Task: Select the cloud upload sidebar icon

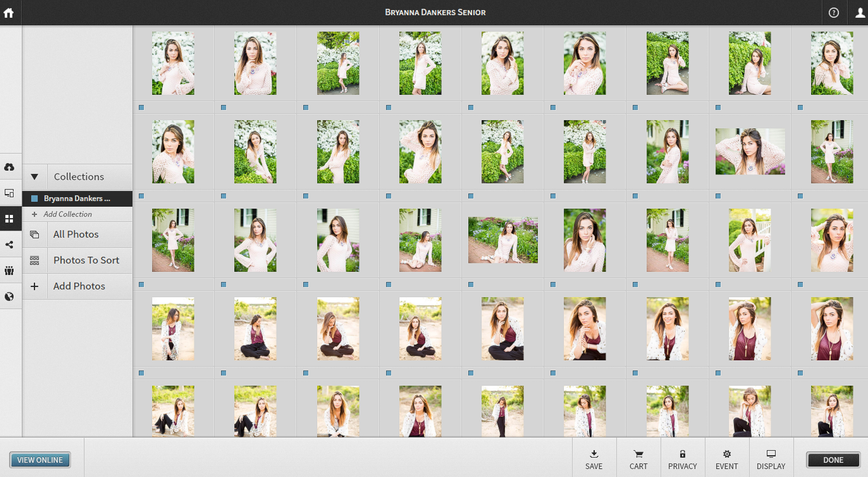Action: tap(9, 167)
